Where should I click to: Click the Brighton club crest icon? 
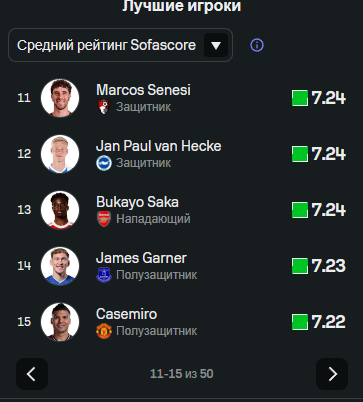tap(104, 163)
